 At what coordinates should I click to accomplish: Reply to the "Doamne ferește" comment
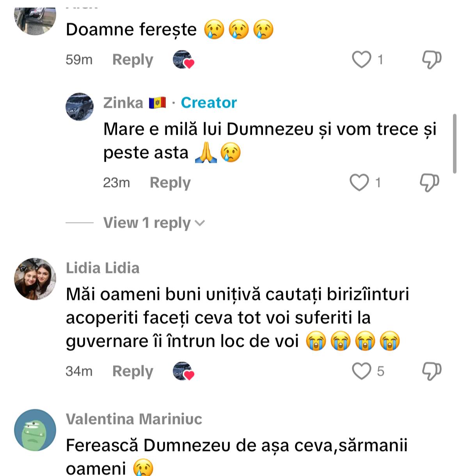133,60
